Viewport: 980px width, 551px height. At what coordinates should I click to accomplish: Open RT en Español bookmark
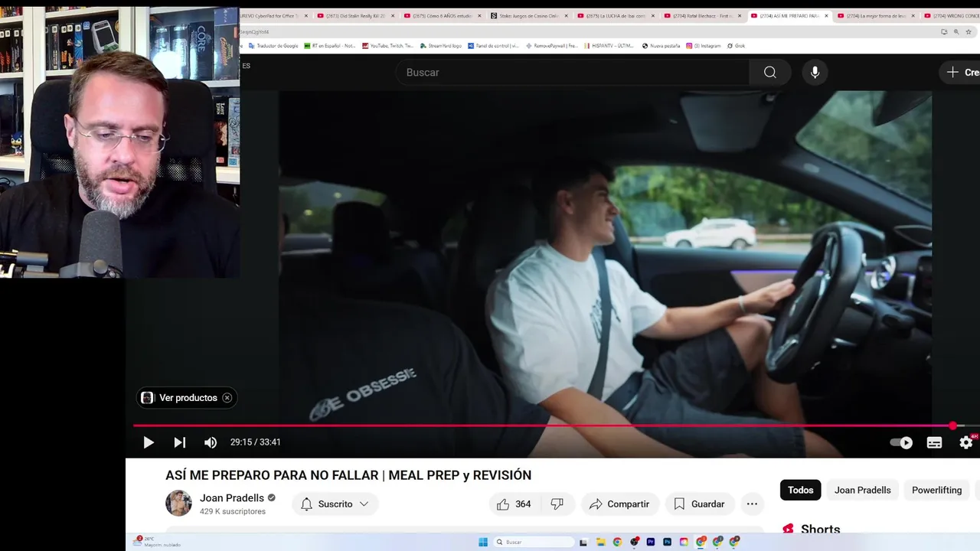(329, 46)
